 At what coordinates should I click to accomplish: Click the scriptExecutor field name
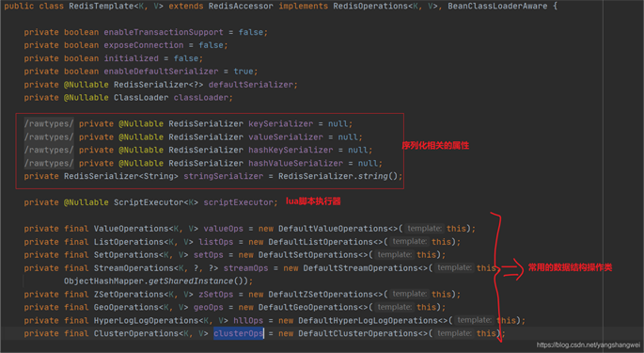[x=238, y=202]
